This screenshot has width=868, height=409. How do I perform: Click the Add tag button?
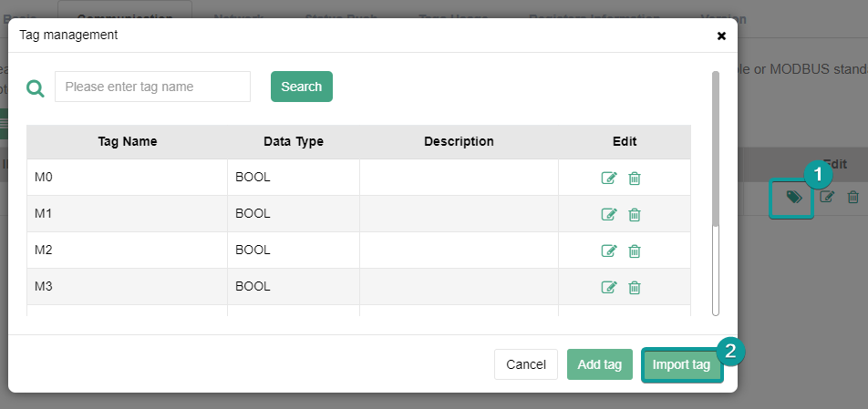599,364
